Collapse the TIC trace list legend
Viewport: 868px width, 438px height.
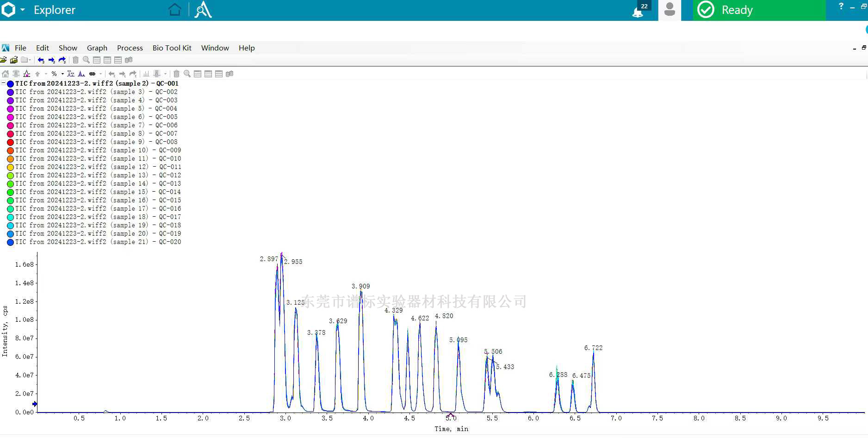pyautogui.click(x=3, y=84)
